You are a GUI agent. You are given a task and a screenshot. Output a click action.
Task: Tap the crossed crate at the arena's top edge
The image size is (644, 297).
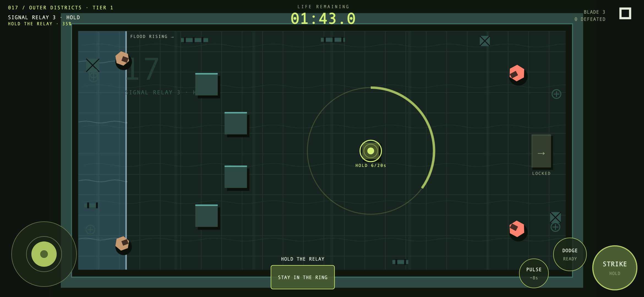pyautogui.click(x=485, y=41)
